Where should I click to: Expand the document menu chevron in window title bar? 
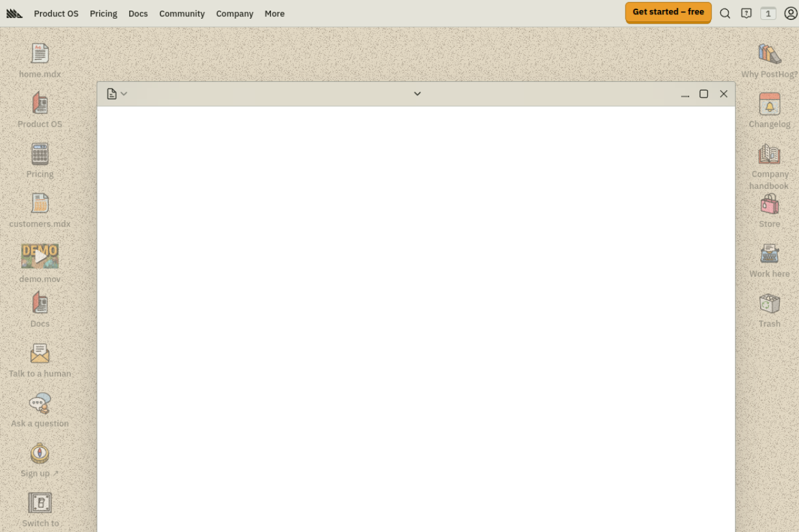click(x=124, y=94)
